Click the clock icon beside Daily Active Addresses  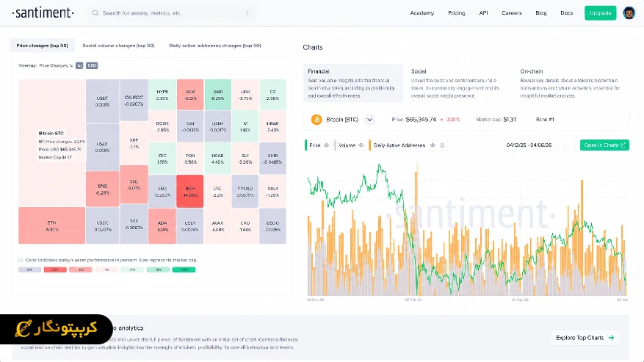click(x=442, y=145)
